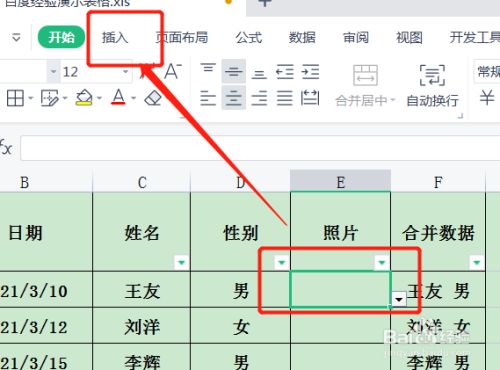
Task: Open the fill color dropdown arrow
Action: coord(99,98)
